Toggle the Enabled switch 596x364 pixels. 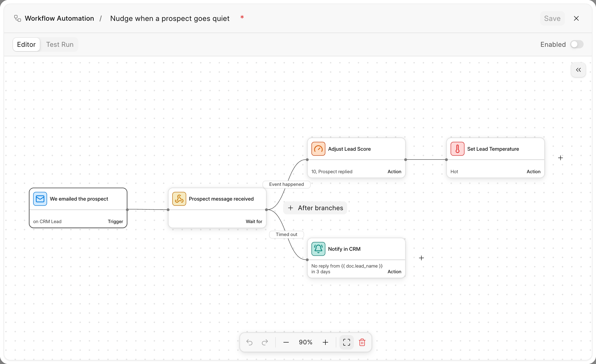point(577,44)
